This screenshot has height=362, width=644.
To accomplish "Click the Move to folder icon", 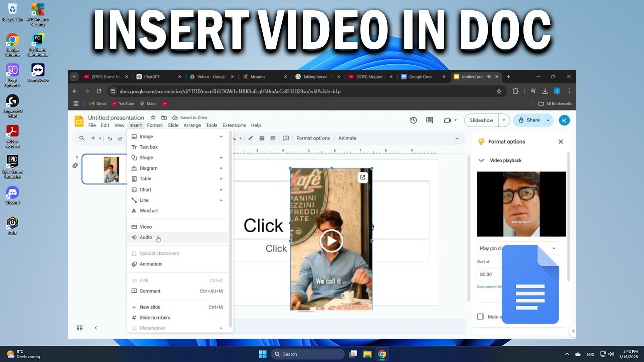I will tap(164, 117).
